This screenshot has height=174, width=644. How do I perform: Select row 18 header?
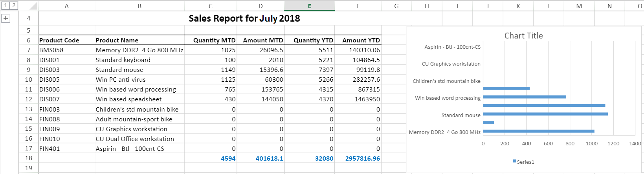click(x=28, y=158)
